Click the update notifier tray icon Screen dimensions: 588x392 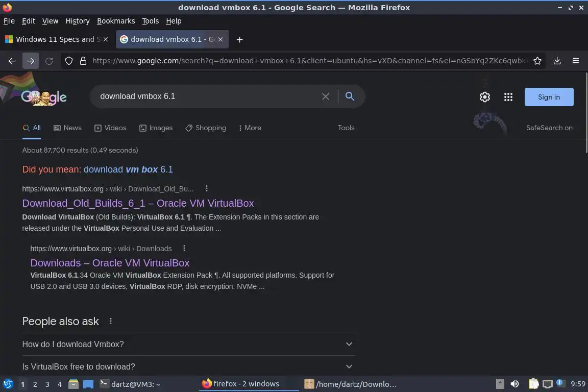coord(559,383)
